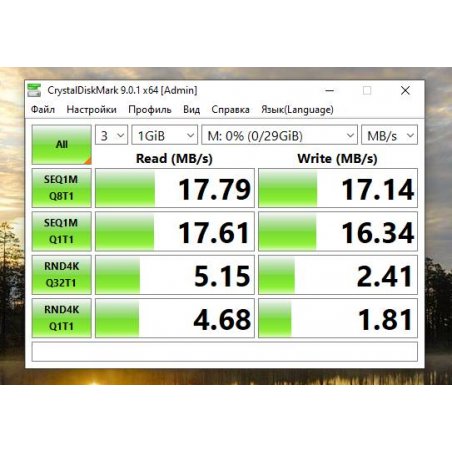Image resolution: width=452 pixels, height=452 pixels.
Task: Open the Профиль menu
Action: click(150, 110)
